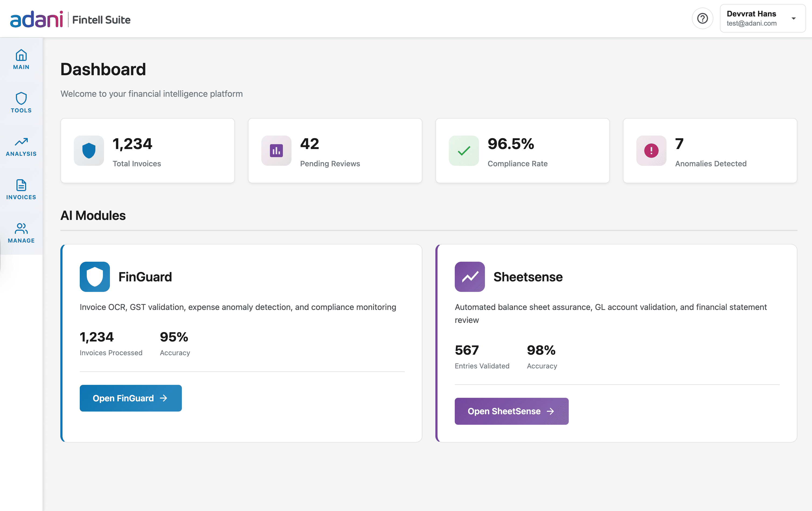
Task: Open SheetSense module
Action: pyautogui.click(x=511, y=411)
